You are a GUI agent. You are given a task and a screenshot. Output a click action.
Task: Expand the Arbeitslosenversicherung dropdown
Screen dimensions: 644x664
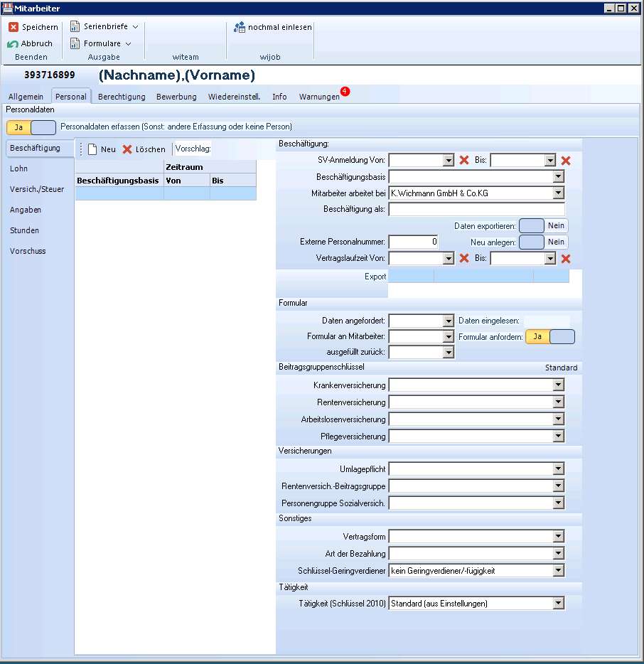[559, 419]
